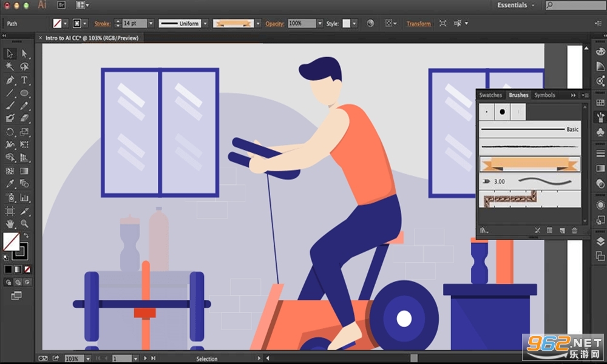The width and height of the screenshot is (607, 364).
Task: Select the Paintbrush tool
Action: point(10,106)
